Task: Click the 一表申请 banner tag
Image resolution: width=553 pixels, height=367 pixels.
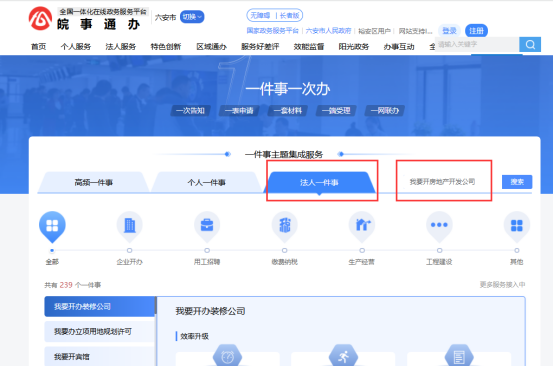Action: tap(239, 111)
